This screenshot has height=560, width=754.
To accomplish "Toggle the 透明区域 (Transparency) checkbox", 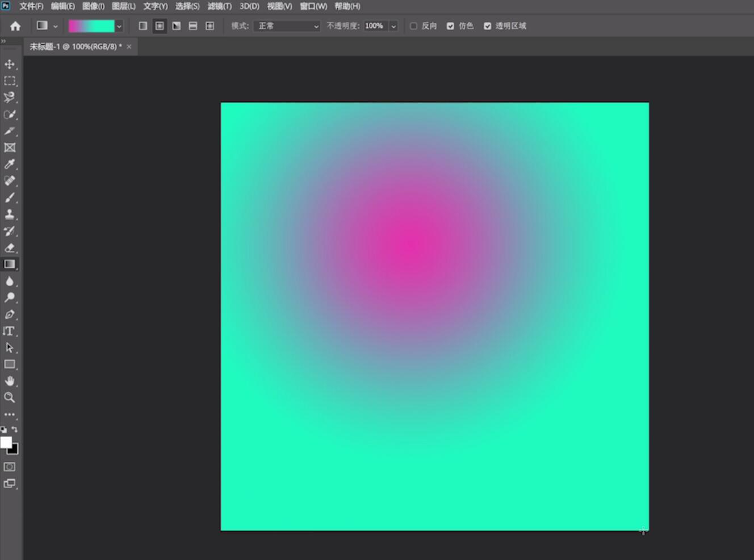I will 487,26.
